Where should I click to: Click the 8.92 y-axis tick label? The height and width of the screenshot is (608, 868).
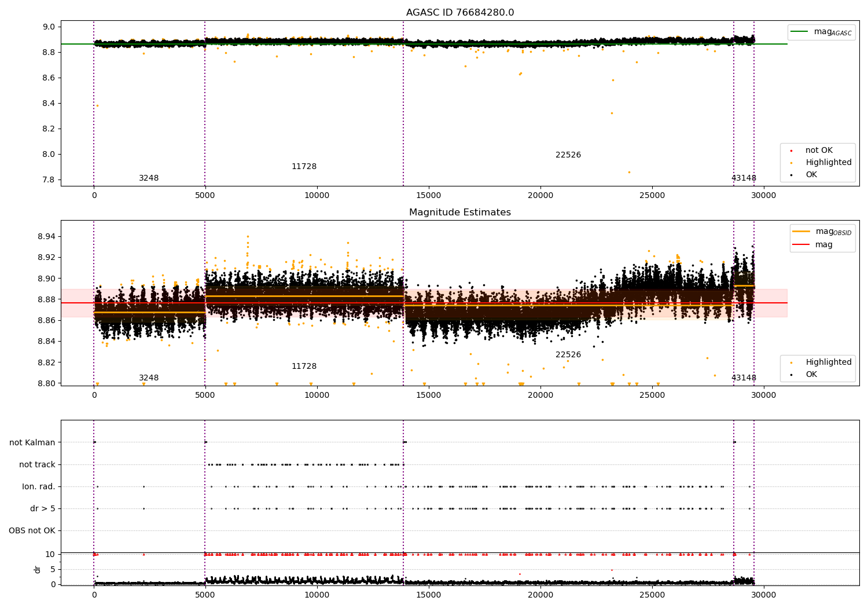[x=47, y=258]
